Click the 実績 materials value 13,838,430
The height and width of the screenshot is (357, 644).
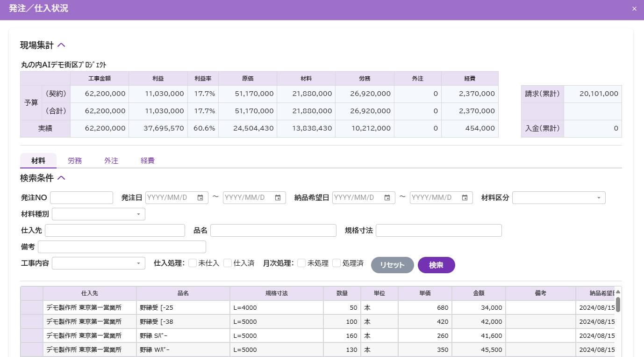(306, 129)
